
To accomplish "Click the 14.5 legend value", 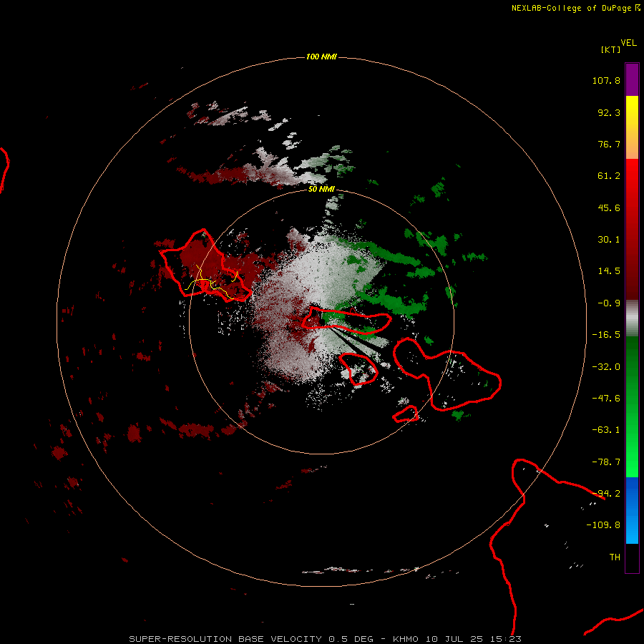I will click(x=609, y=271).
